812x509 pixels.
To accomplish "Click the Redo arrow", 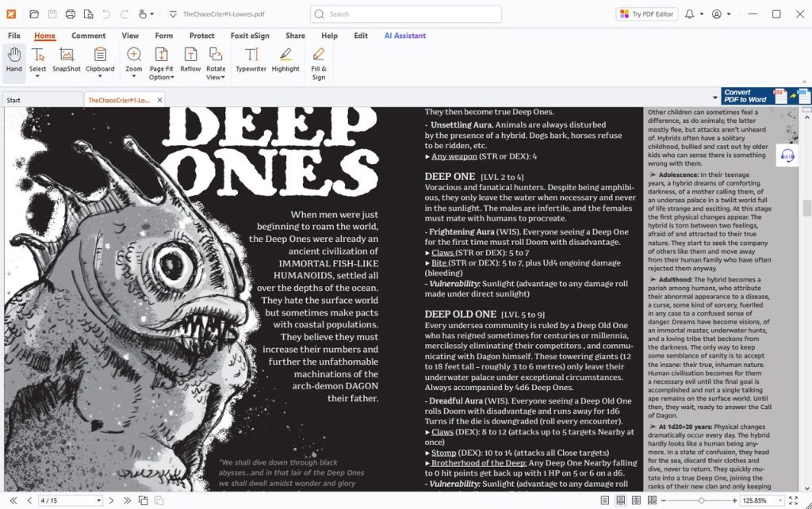I will pyautogui.click(x=124, y=14).
